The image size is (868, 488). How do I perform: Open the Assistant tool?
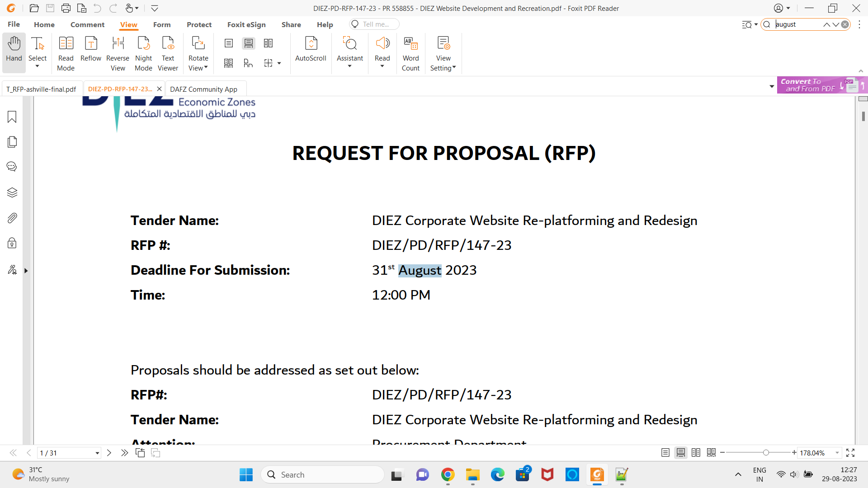tap(350, 52)
